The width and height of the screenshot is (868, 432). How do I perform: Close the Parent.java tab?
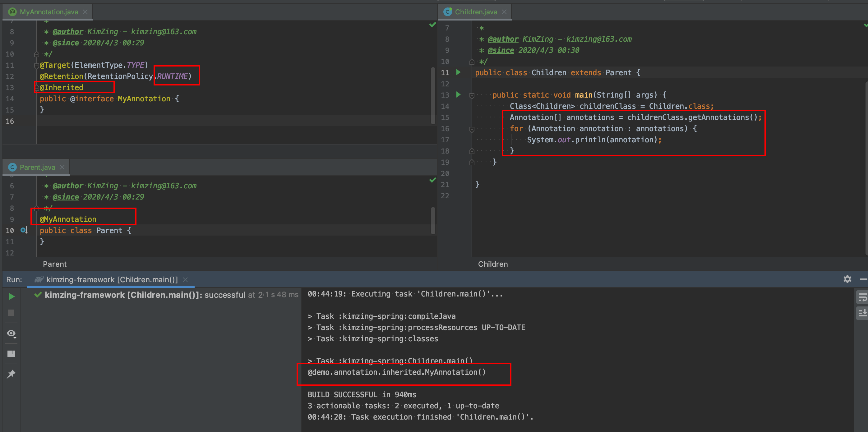[62, 167]
